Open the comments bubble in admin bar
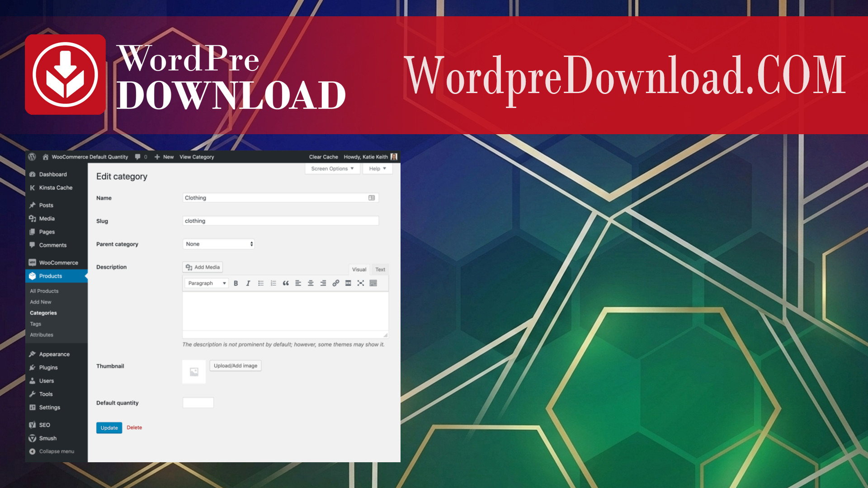 point(141,157)
